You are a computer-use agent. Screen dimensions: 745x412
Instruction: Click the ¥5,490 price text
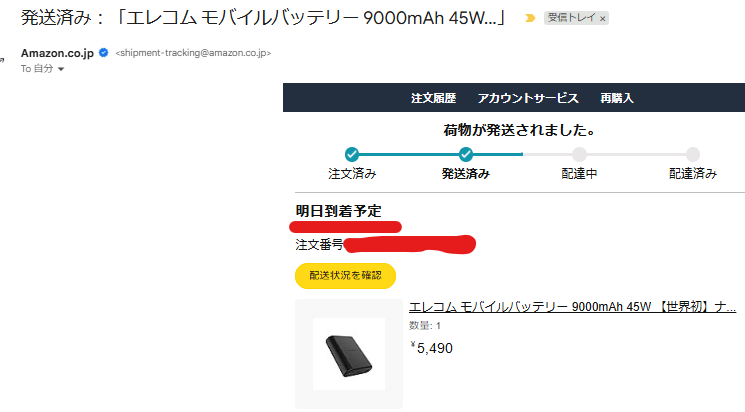(433, 348)
